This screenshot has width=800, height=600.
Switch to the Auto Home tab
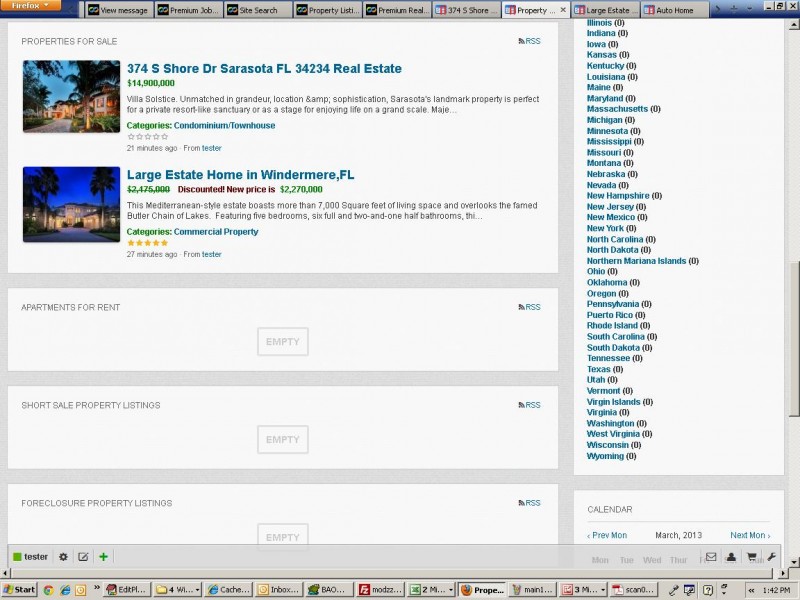pos(675,10)
